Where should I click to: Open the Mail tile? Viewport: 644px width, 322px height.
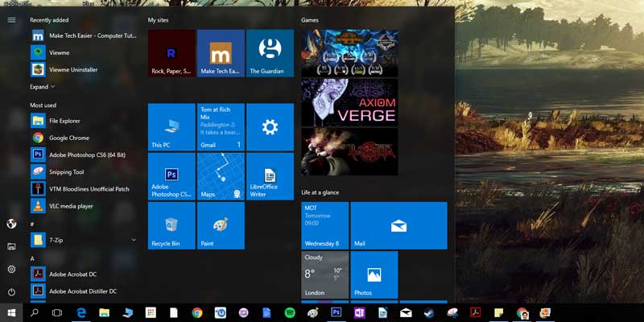pyautogui.click(x=398, y=225)
